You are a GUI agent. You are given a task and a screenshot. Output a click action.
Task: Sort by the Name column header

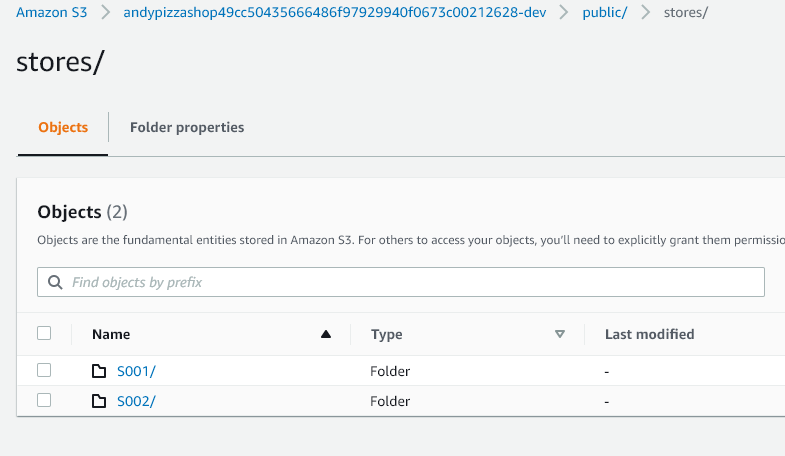(x=111, y=334)
